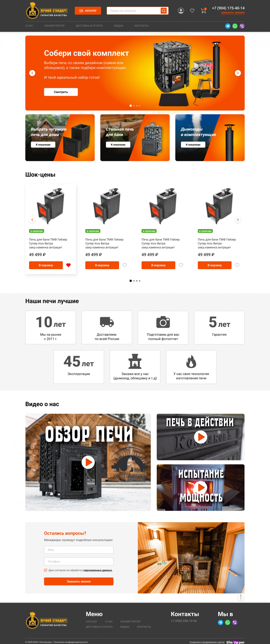Remove first product from favorites (red heart)
Screen dimensions: 270x644
point(68,265)
